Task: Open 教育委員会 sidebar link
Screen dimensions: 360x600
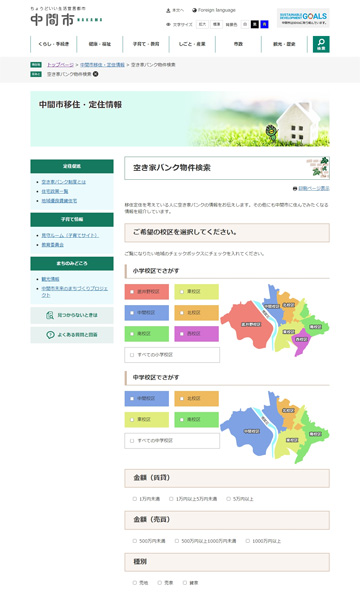Action: click(x=52, y=245)
